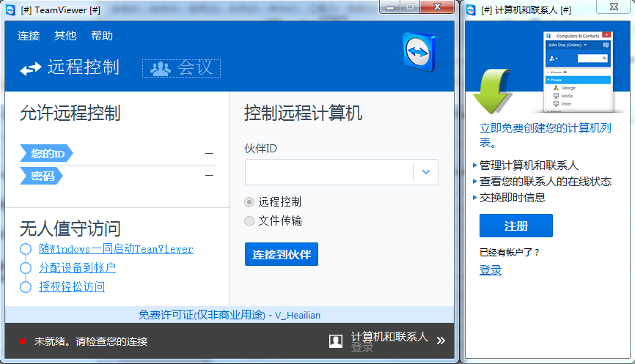635x364 pixels.
Task: Click the remote control arrows icon
Action: 30,69
